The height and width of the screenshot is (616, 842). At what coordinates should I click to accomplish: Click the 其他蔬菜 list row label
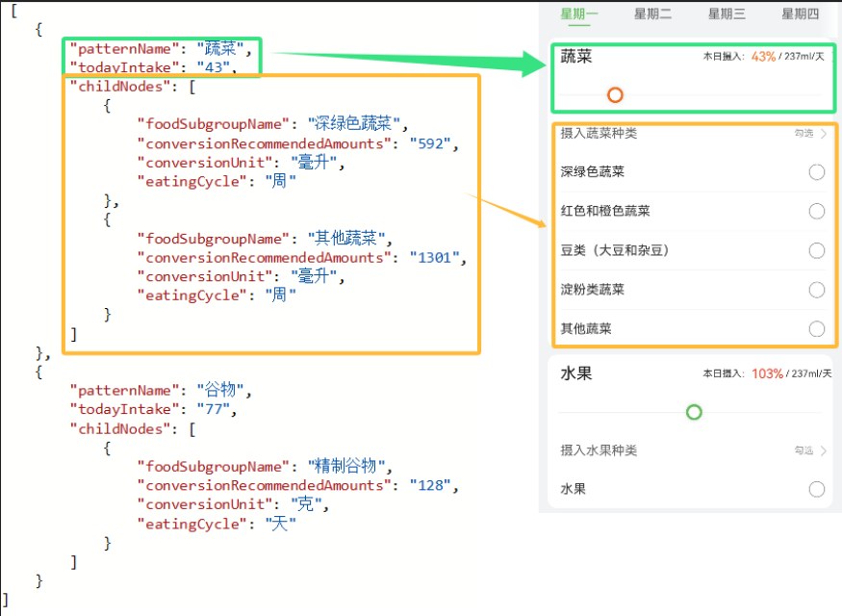[x=586, y=328]
